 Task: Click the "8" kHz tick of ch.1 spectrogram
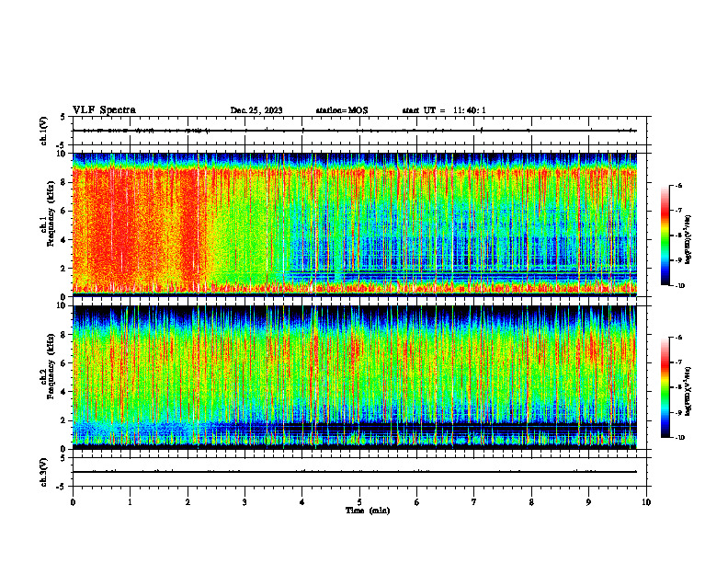(x=64, y=182)
